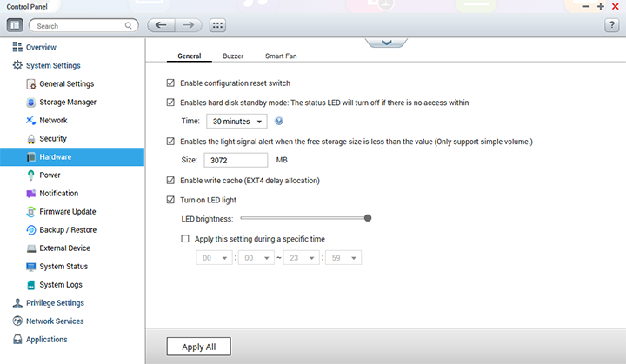Toggle sidebar panel view icon
Screen dimensions: 626x364
[x=17, y=25]
